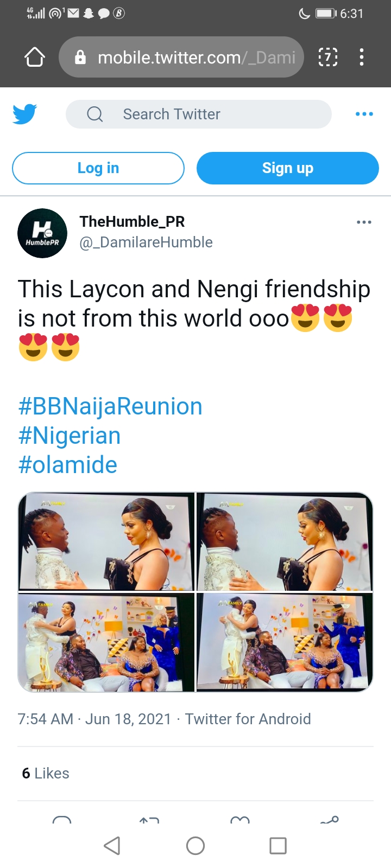The height and width of the screenshot is (868, 391).
Task: Expand the Twitter header more options
Action: point(364,114)
